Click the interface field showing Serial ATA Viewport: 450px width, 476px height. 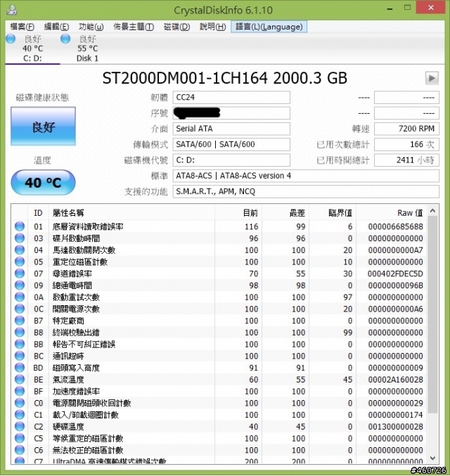coord(231,129)
